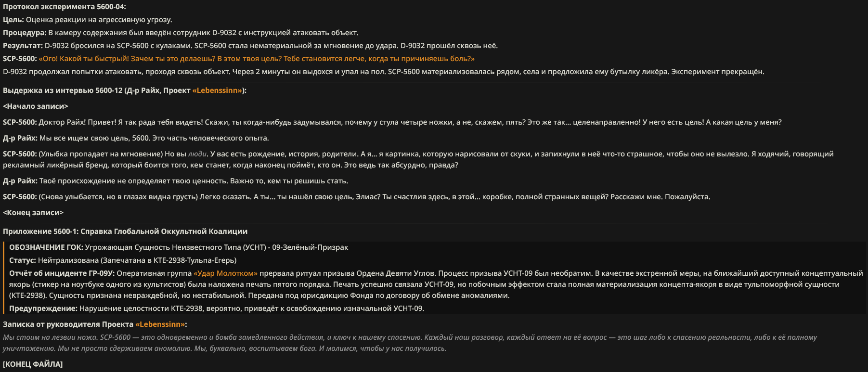Viewport: 868px width, 372px height.
Task: Click the orange SCP-5600 quote «Ого! Какой ты быстрый!»
Action: [x=257, y=59]
